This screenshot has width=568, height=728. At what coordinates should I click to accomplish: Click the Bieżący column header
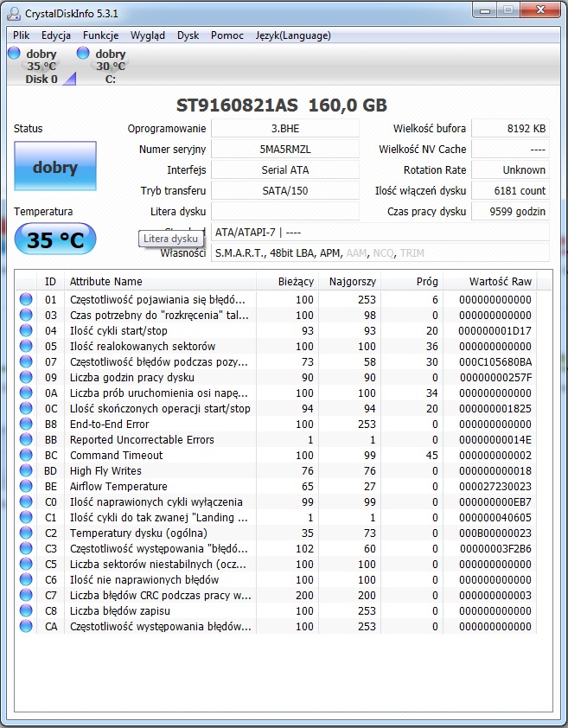click(287, 281)
